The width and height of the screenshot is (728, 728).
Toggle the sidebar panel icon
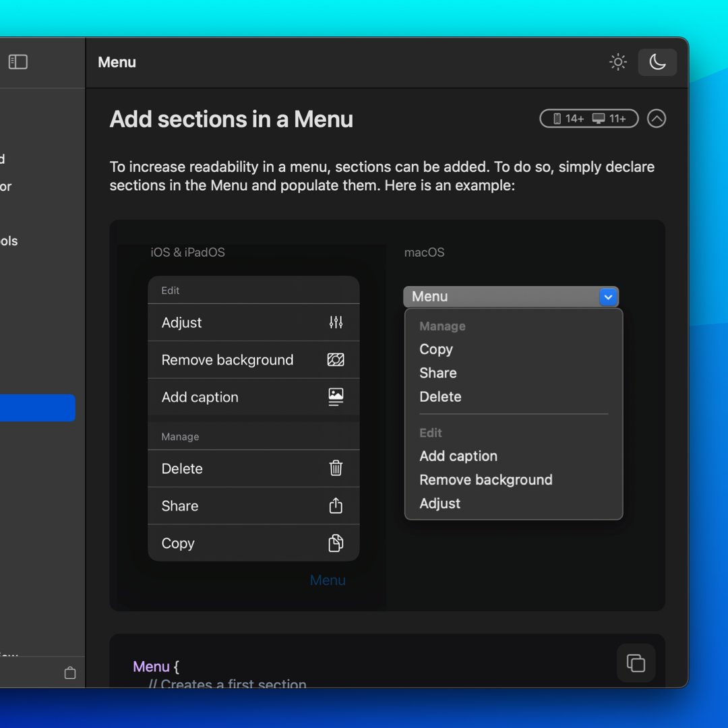18,62
